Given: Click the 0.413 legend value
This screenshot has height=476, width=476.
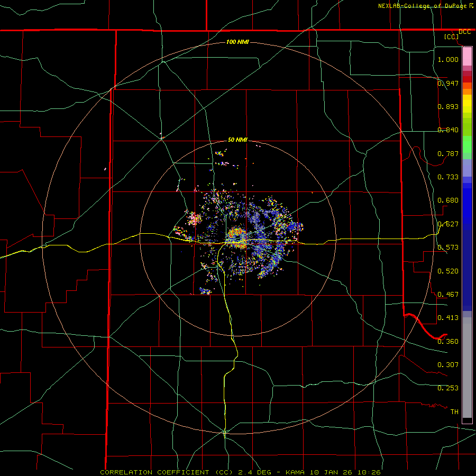Looking at the screenshot, I should (448, 318).
